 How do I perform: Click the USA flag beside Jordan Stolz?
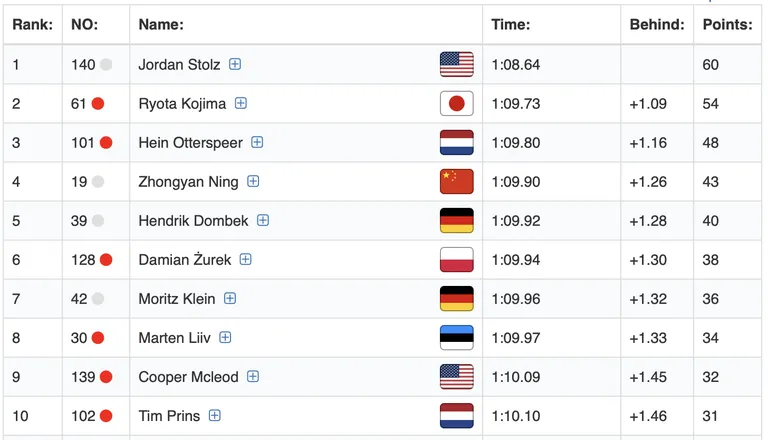coord(456,64)
